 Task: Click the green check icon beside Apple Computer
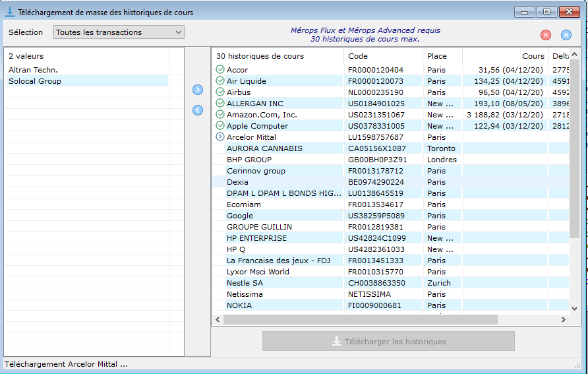tap(220, 126)
